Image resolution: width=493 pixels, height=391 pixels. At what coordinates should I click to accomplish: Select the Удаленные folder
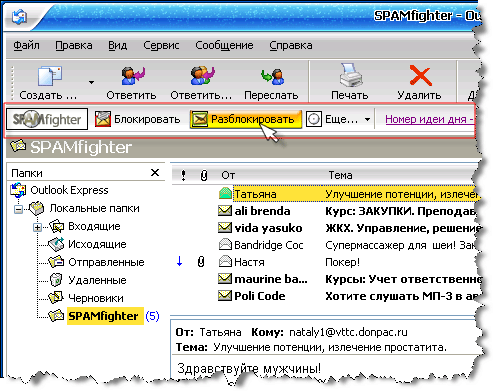97,280
